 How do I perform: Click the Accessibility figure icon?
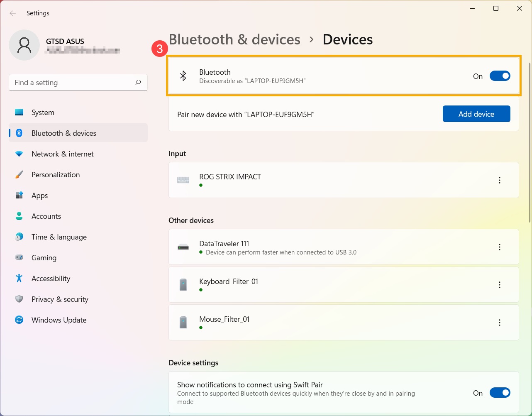point(19,279)
